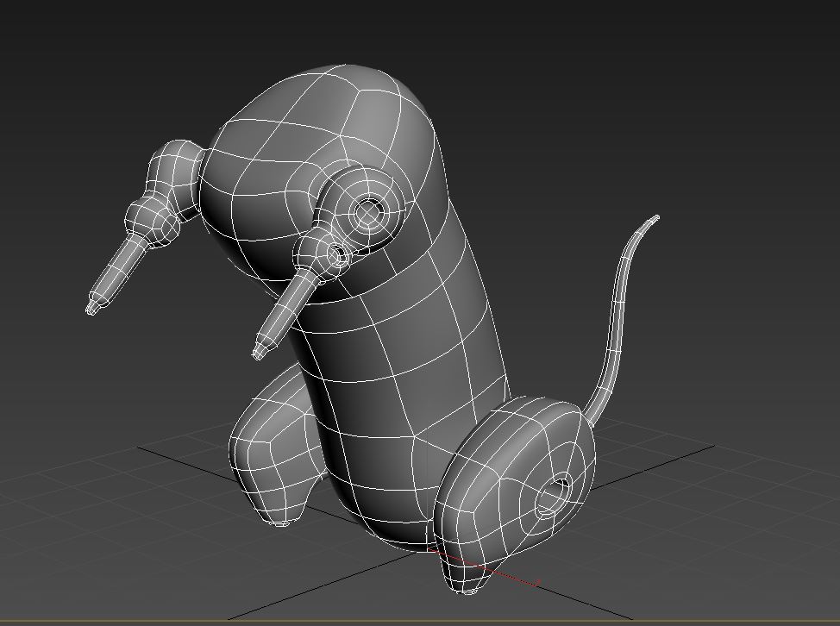Click the curled tip of the tail
The width and height of the screenshot is (840, 626).
(x=656, y=218)
